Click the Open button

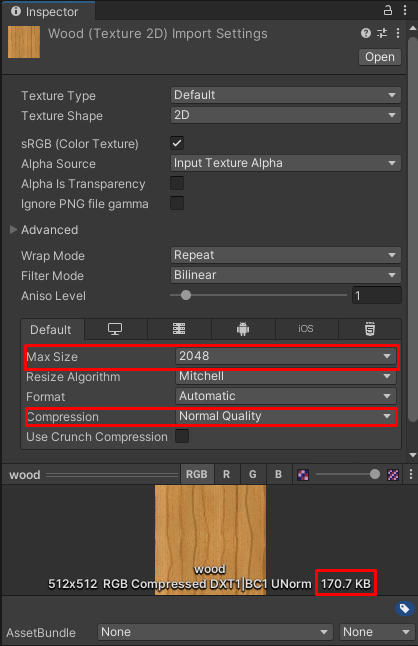(380, 57)
